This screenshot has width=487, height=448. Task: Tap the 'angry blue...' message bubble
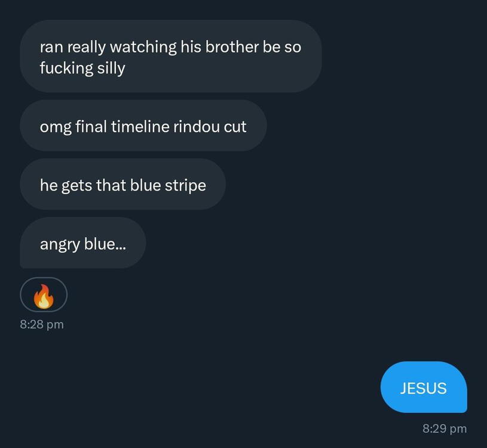[x=83, y=243]
